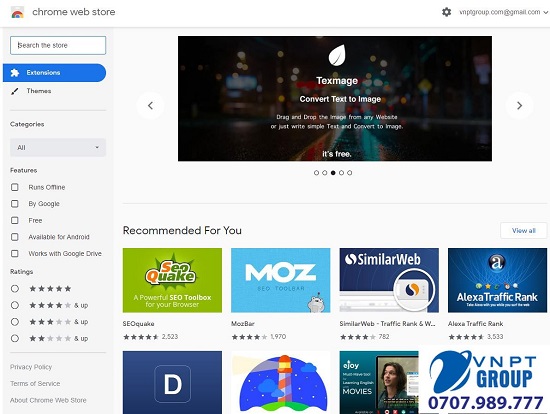The height and width of the screenshot is (414, 550).
Task: Open settings with the gear icon
Action: point(446,12)
